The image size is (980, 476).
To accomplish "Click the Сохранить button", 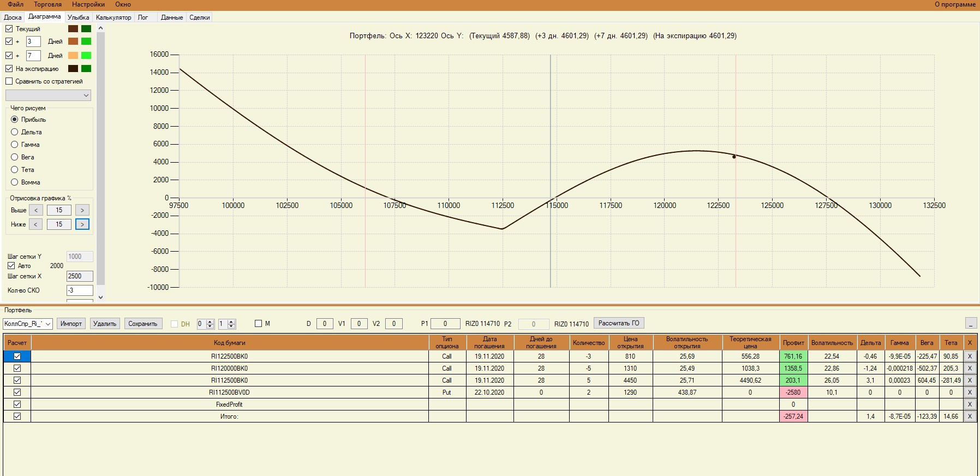I will [142, 324].
